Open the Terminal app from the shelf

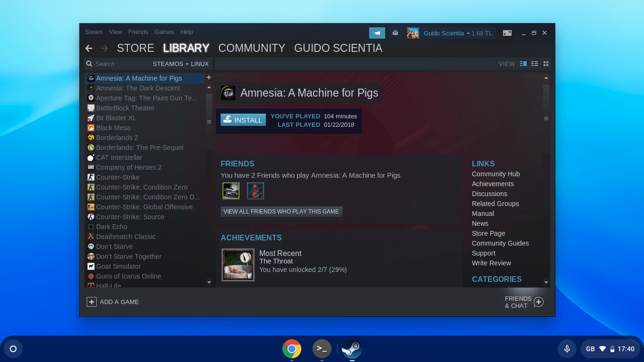(322, 349)
